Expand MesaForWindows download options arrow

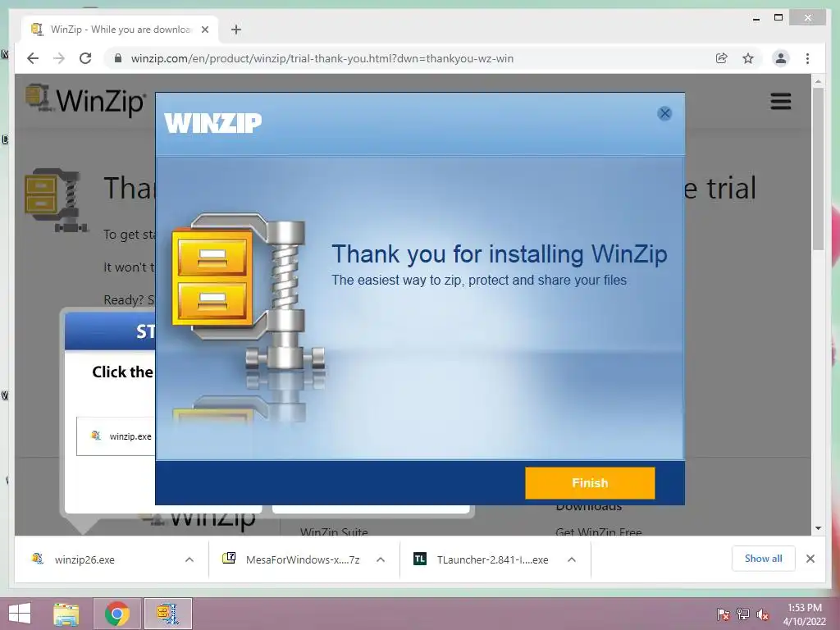381,559
